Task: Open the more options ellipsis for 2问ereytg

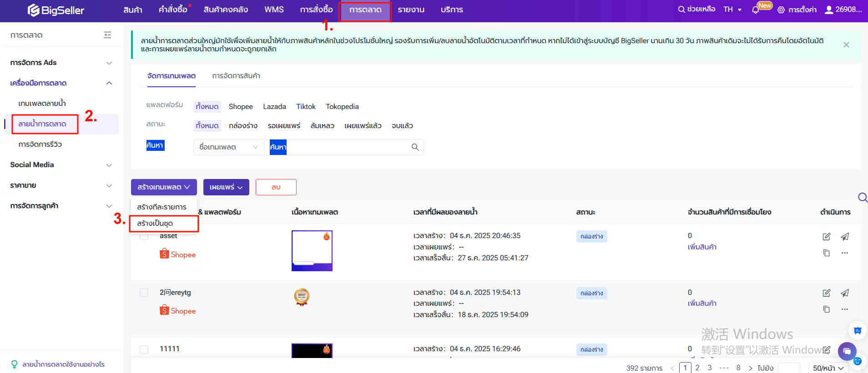Action: 844,309
